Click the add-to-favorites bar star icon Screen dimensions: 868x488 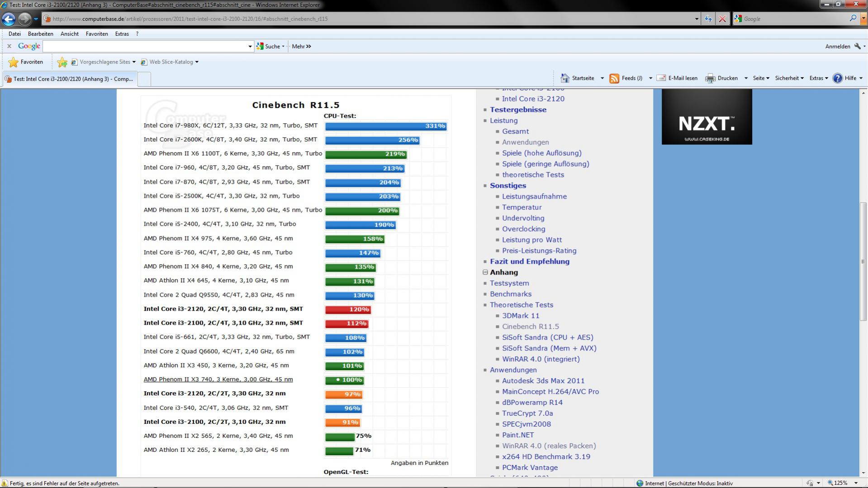tap(62, 62)
